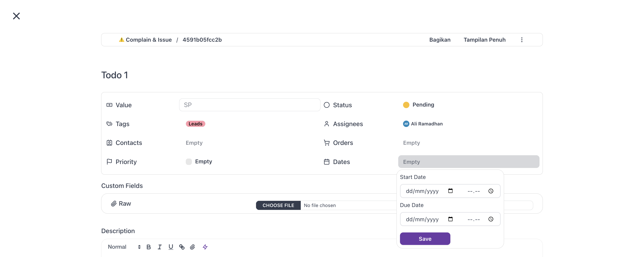Click the Contacts icon

click(x=109, y=143)
